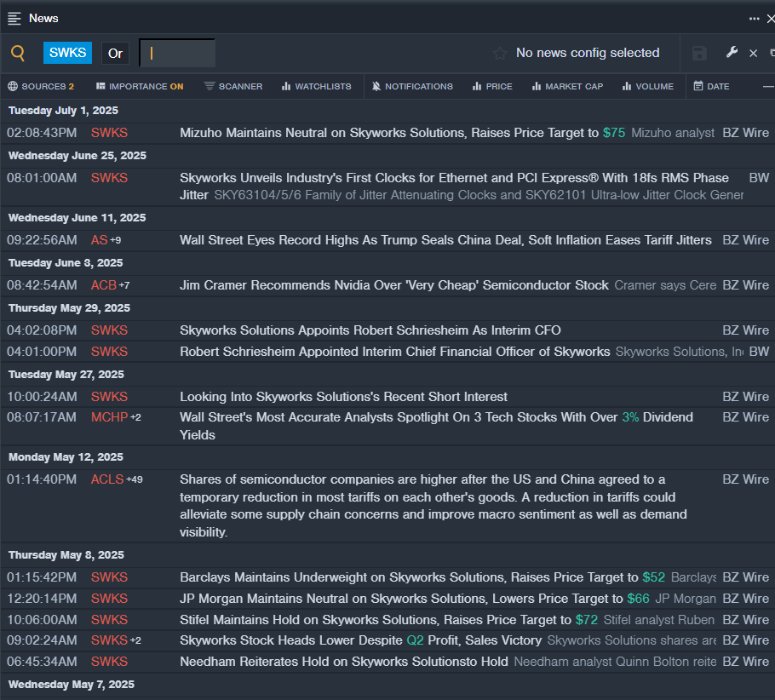The height and width of the screenshot is (700, 775).
Task: Click the 12:20:14PM timestamp
Action: coord(42,598)
